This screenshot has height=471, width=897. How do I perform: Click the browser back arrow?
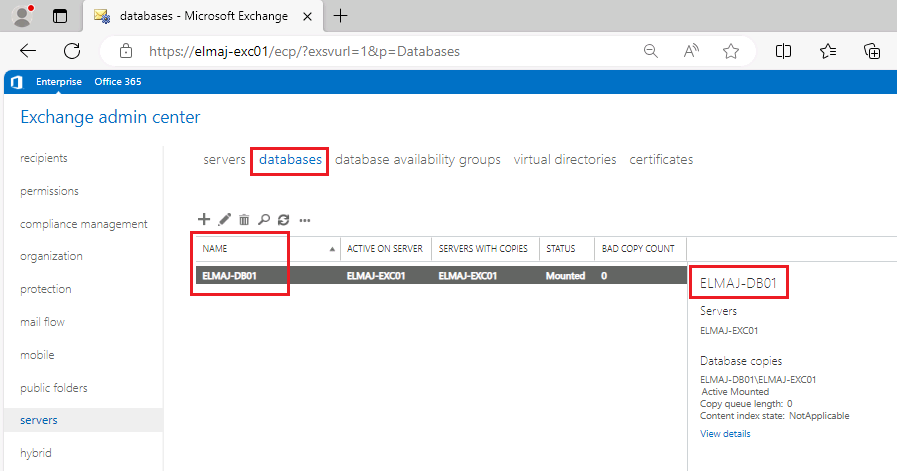[x=28, y=51]
